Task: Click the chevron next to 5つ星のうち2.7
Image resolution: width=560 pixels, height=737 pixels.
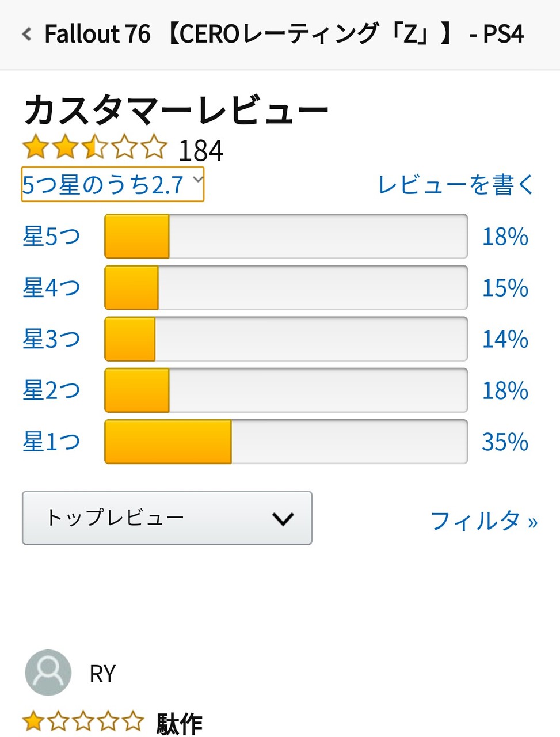Action: [x=197, y=179]
